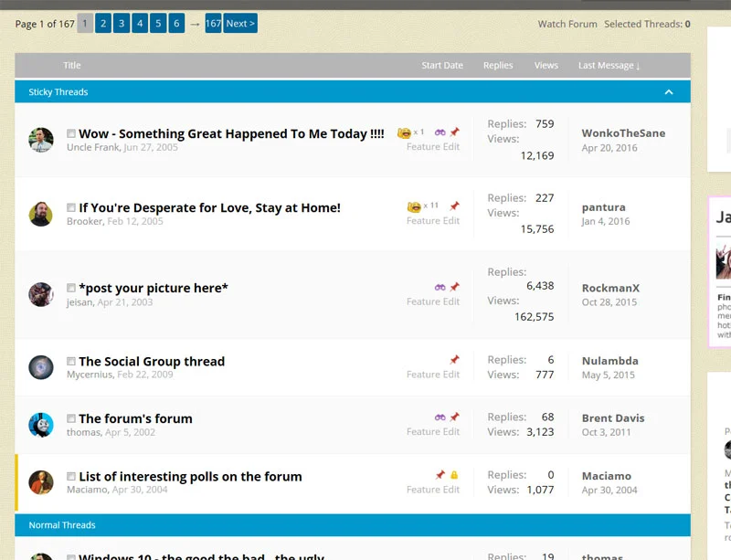Select checkbox beside The Social Group thread
This screenshot has height=560, width=731.
71,362
